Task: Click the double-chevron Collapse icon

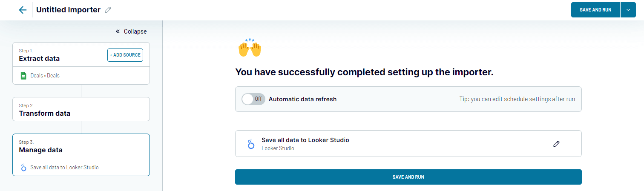Action: [x=118, y=31]
